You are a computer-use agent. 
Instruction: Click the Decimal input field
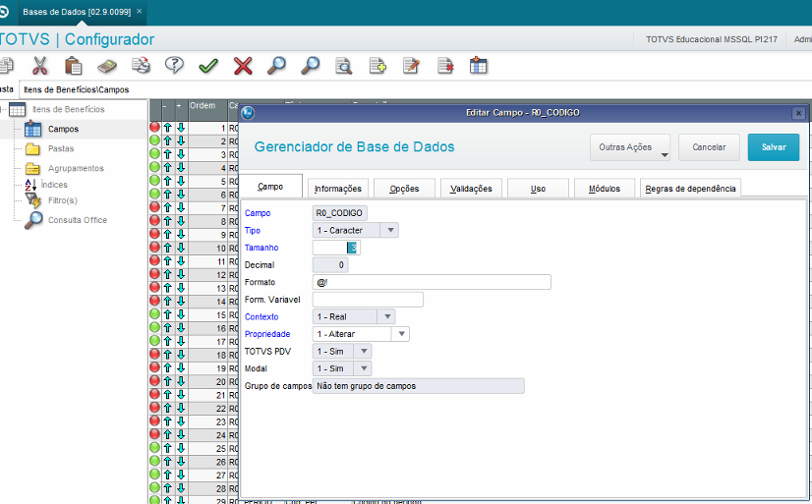click(x=330, y=265)
